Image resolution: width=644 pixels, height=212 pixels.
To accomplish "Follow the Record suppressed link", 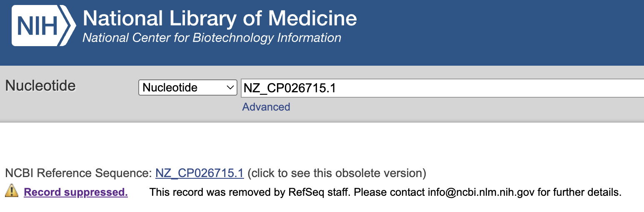I will coord(76,192).
